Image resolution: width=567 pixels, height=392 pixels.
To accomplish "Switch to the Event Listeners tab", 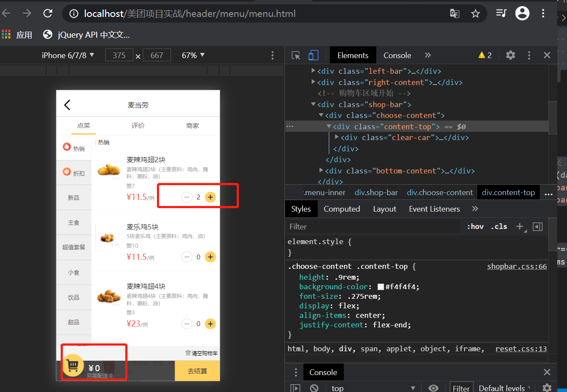I will click(434, 209).
